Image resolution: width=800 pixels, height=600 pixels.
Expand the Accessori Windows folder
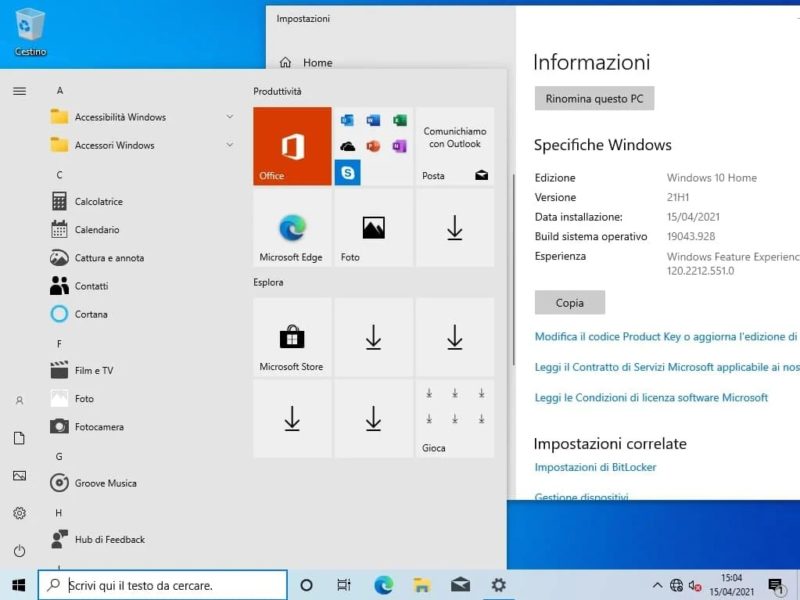pos(114,145)
